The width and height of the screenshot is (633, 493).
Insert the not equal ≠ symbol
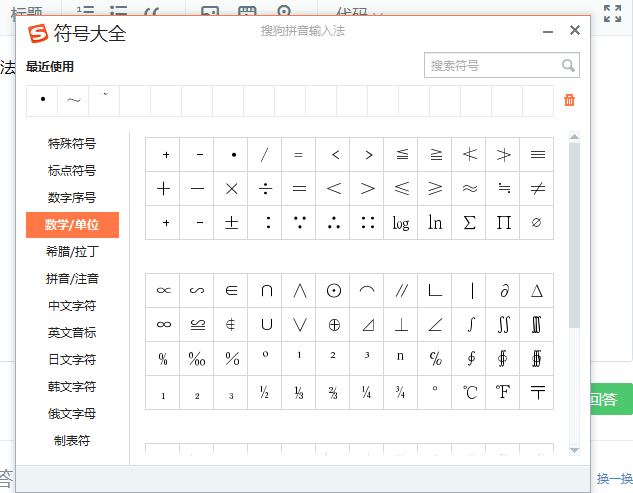coord(537,189)
